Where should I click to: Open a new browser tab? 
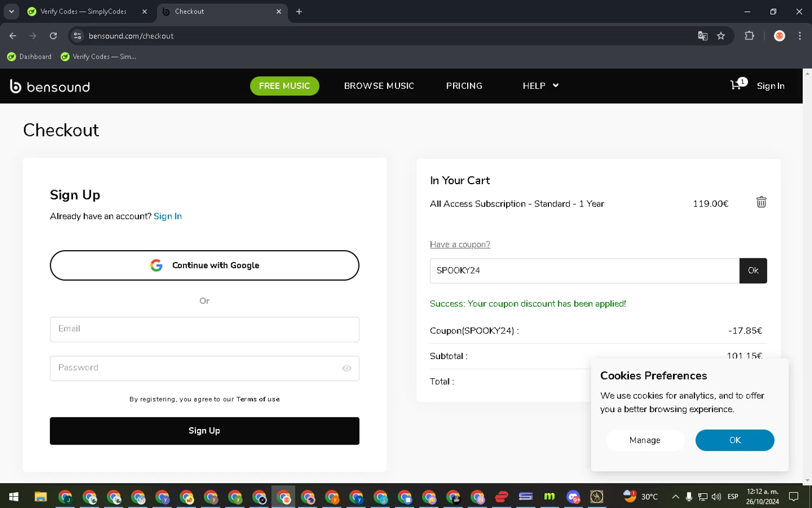tap(299, 11)
